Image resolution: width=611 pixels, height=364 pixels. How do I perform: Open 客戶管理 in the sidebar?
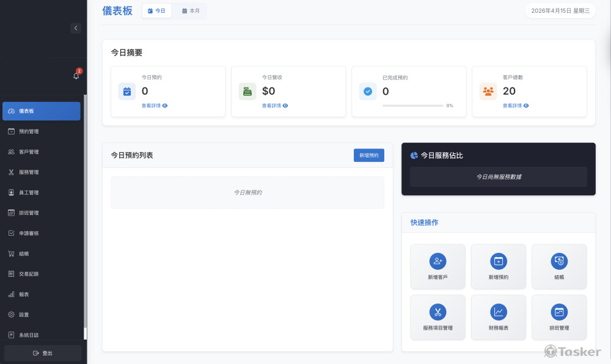click(x=29, y=152)
